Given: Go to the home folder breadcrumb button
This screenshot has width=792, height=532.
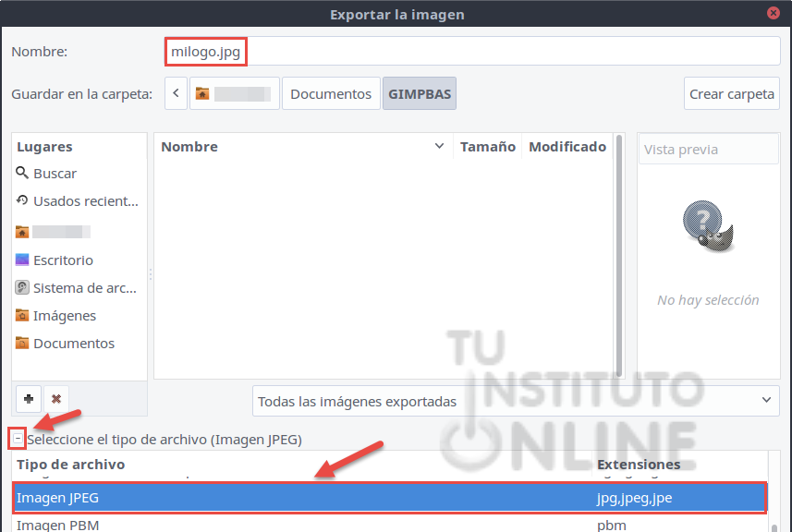Looking at the screenshot, I should click(x=235, y=93).
